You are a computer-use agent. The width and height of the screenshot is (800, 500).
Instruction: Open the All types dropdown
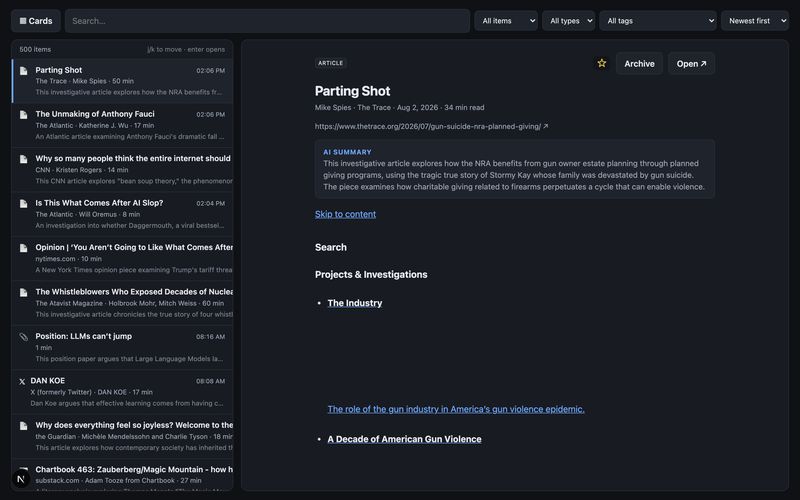pyautogui.click(x=568, y=21)
